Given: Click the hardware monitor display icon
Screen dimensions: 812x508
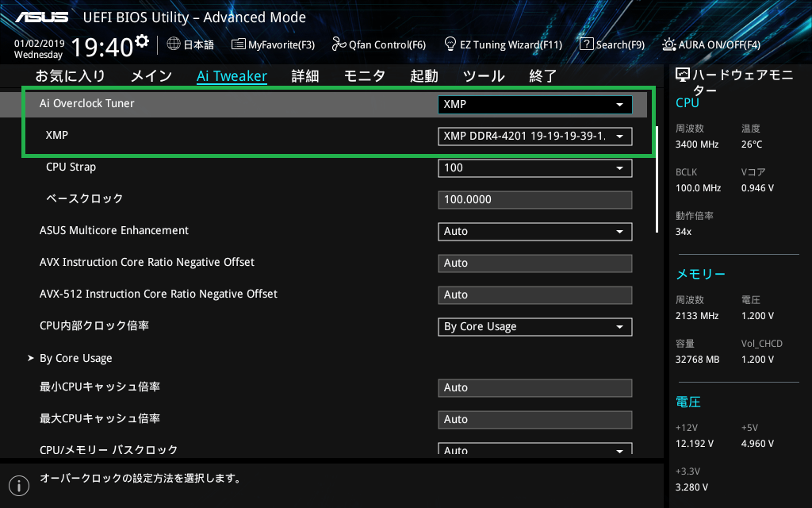Looking at the screenshot, I should pyautogui.click(x=683, y=75).
